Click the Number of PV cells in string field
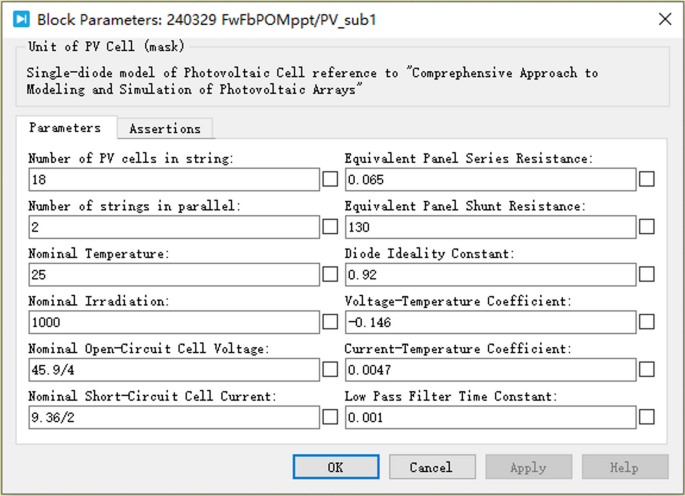This screenshot has width=685, height=496. click(174, 180)
